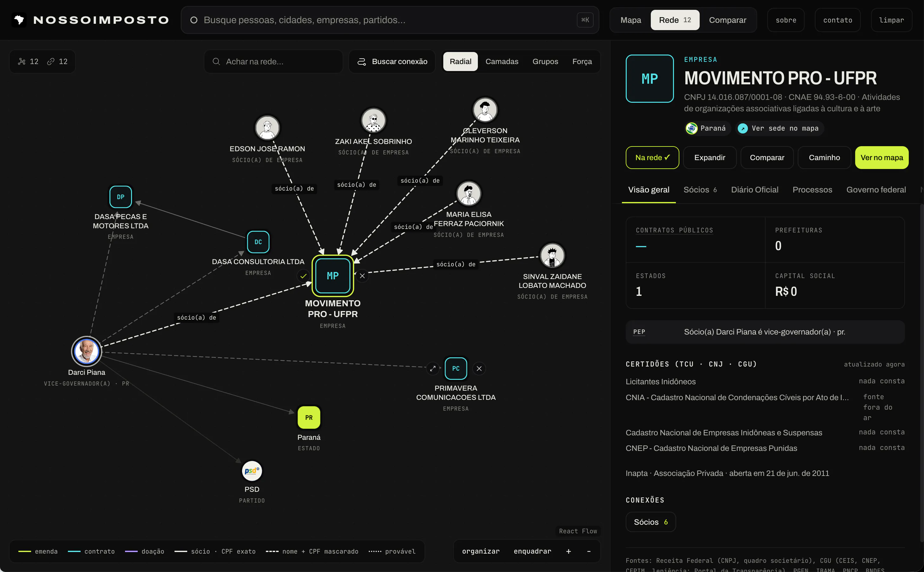Select the DC DASA CONSULTORIA node

[258, 242]
